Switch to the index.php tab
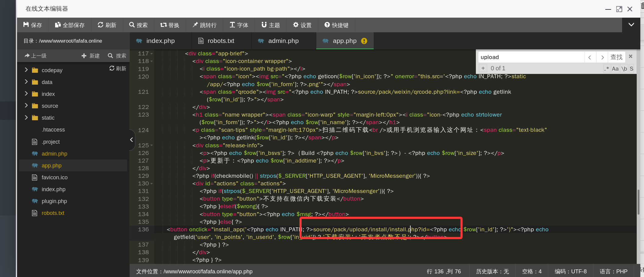Image resolution: width=644 pixels, height=277 pixels. tap(160, 41)
